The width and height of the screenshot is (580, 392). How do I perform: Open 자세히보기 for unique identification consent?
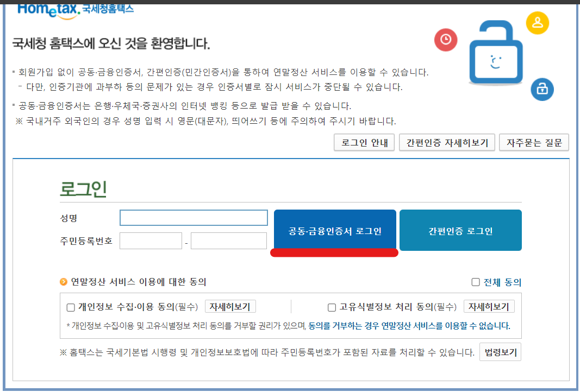[x=490, y=306]
